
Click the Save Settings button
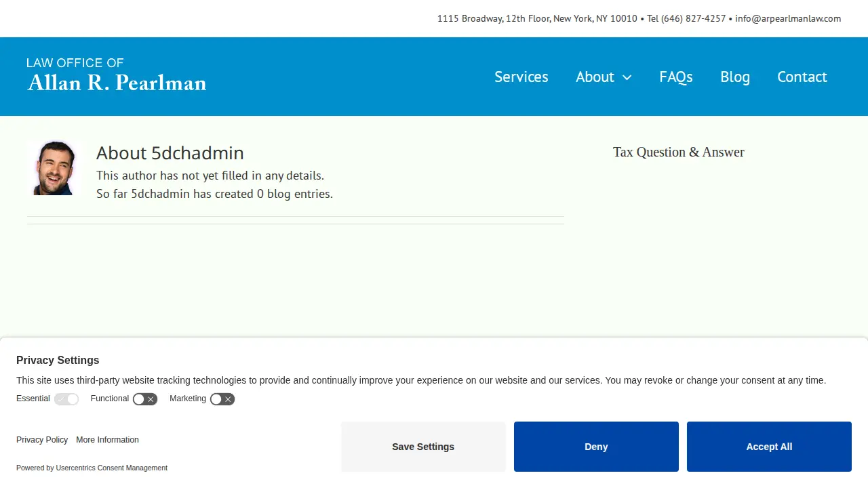tap(423, 447)
